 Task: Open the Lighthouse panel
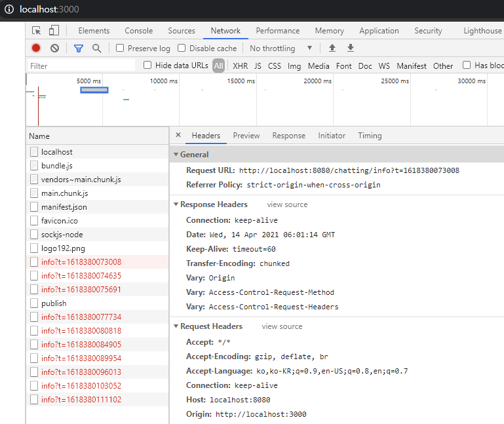[482, 31]
